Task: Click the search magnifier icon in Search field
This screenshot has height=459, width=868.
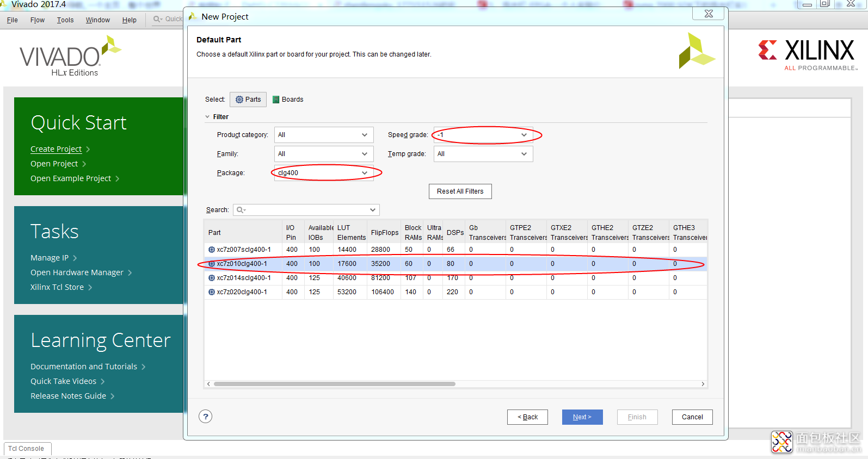Action: coord(241,210)
